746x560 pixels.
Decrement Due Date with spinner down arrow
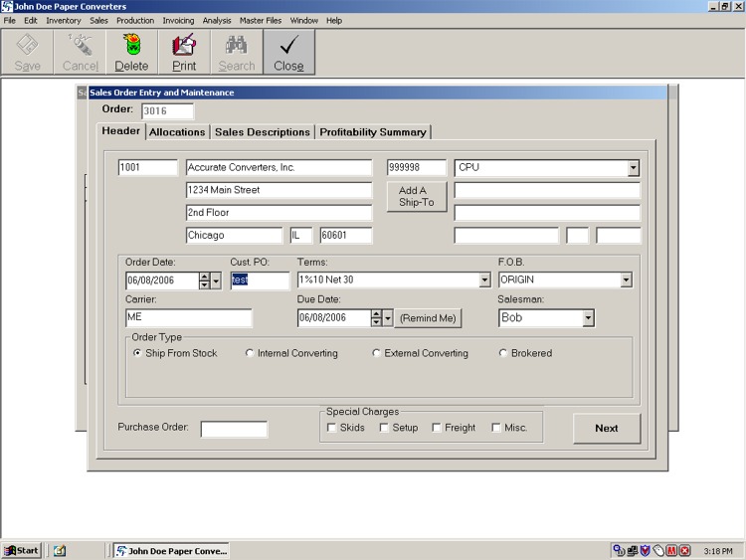tap(376, 322)
